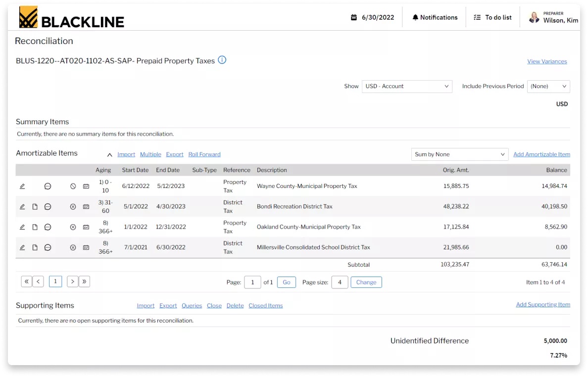Click Export link in Amortizable Items

pyautogui.click(x=175, y=154)
